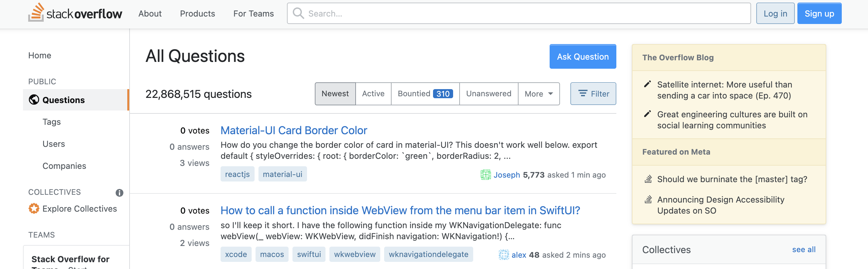Screen dimensions: 868x269
Task: Open alex's user profile link
Action: pos(519,255)
